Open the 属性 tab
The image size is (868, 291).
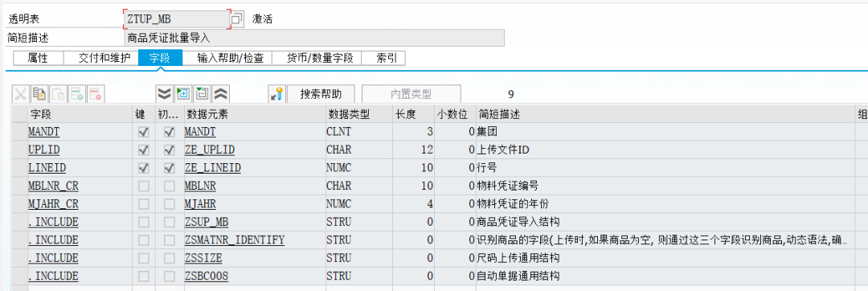pyautogui.click(x=38, y=58)
